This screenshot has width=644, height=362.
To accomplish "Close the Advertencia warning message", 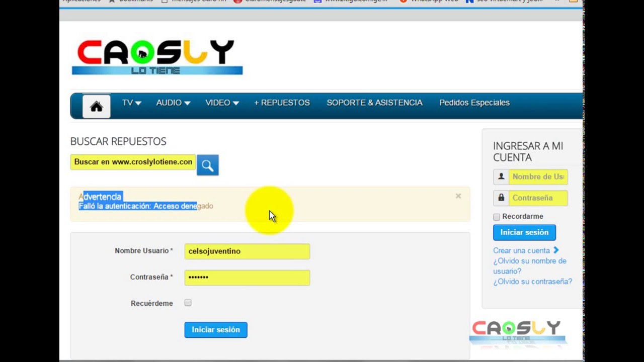I will pyautogui.click(x=458, y=196).
